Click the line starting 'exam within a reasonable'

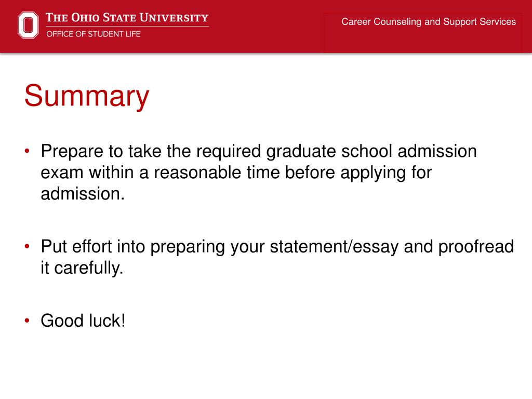point(236,172)
